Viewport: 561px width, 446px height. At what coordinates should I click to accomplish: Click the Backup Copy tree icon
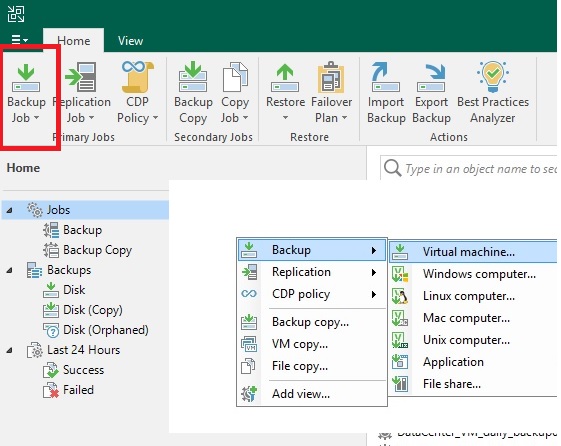point(51,250)
